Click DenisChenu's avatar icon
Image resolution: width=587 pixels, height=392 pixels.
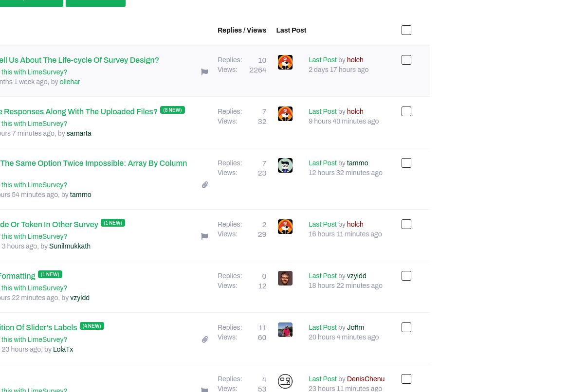tap(285, 381)
